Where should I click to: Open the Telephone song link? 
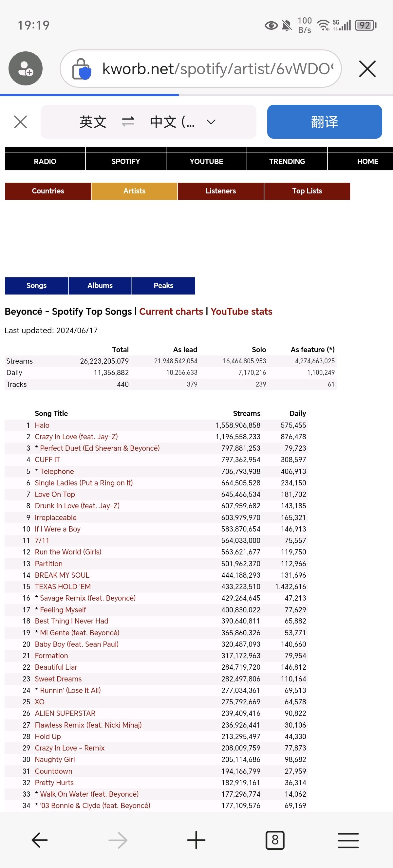coord(57,471)
